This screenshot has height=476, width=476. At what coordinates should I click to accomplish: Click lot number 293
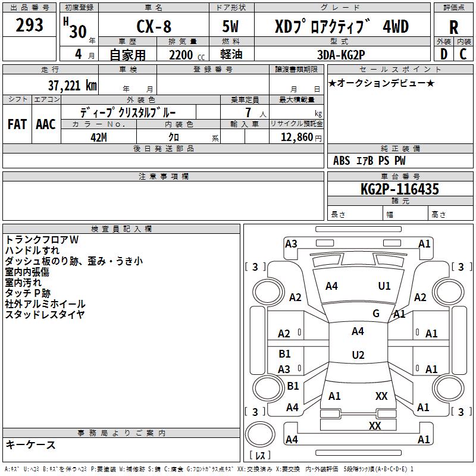[x=29, y=25]
